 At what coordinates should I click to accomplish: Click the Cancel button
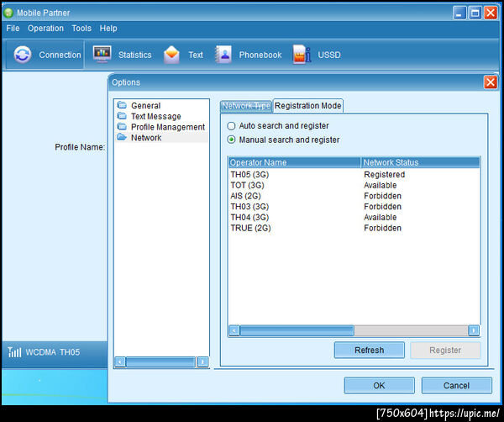click(457, 385)
